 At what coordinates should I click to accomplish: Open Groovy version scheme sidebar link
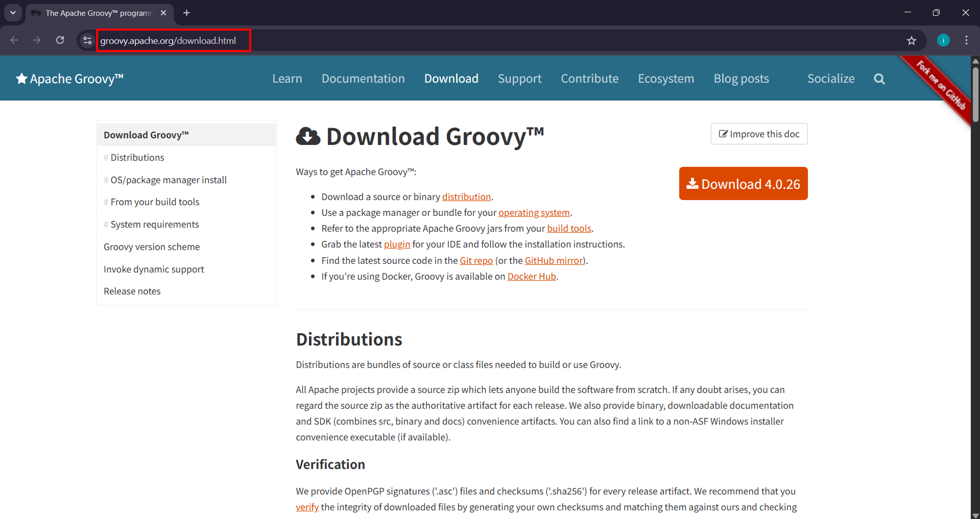pos(152,247)
